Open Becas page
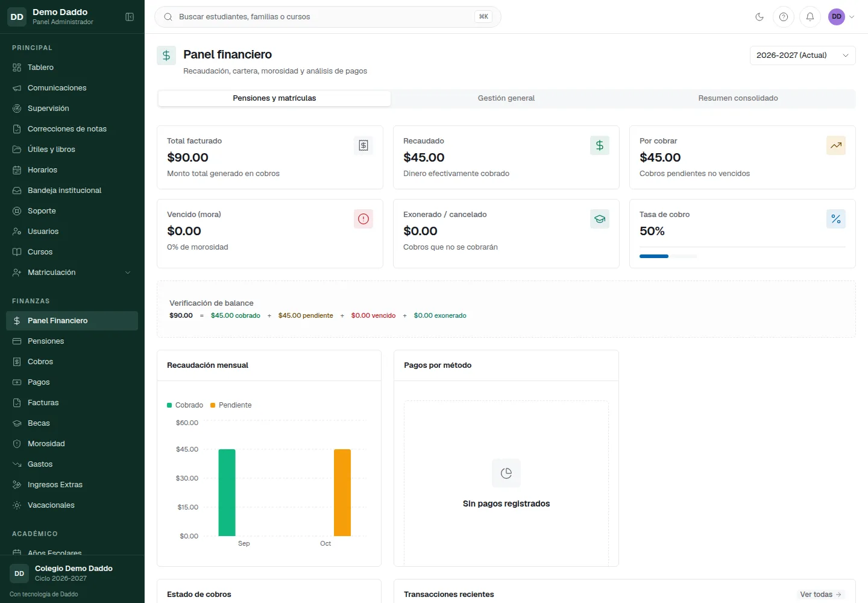The width and height of the screenshot is (868, 603). (x=72, y=423)
